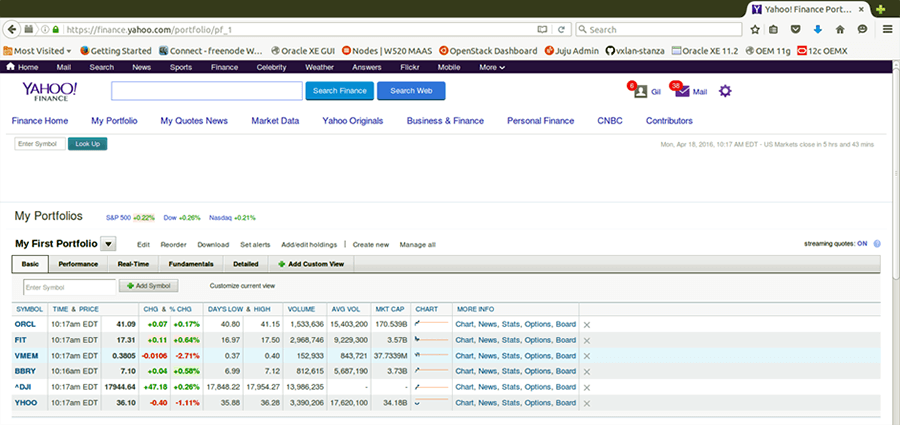Click the Yahoo Finance search input box

(x=207, y=91)
